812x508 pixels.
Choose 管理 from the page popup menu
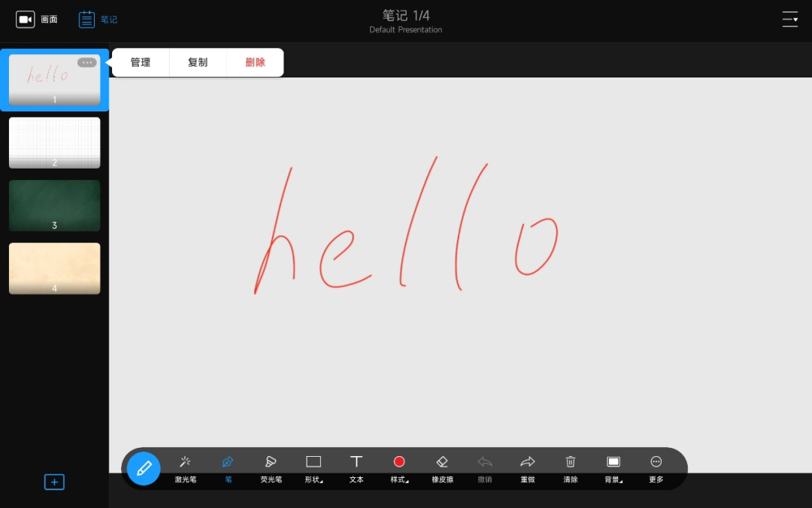tap(141, 62)
